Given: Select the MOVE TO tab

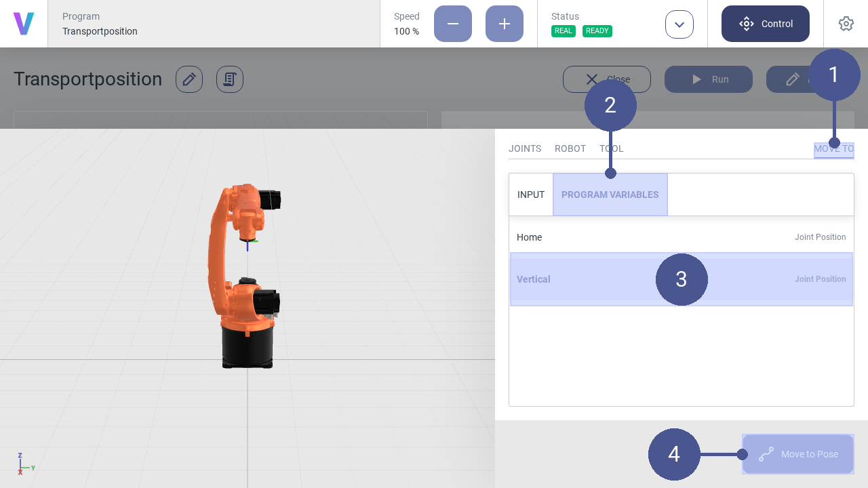Looking at the screenshot, I should coord(833,149).
